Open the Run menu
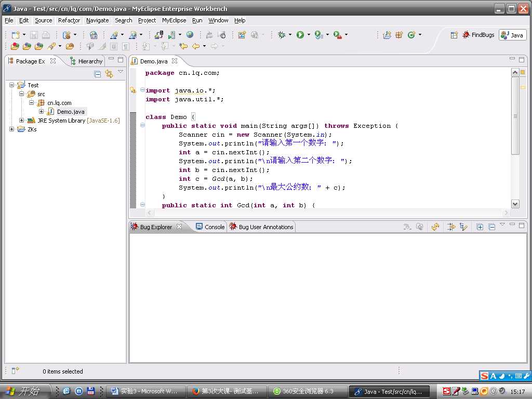 point(197,20)
